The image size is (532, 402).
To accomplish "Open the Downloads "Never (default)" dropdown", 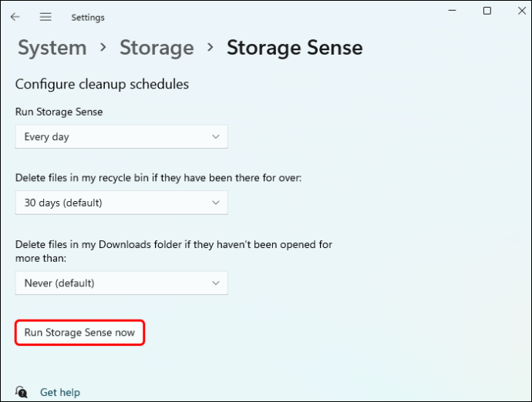I will (121, 283).
